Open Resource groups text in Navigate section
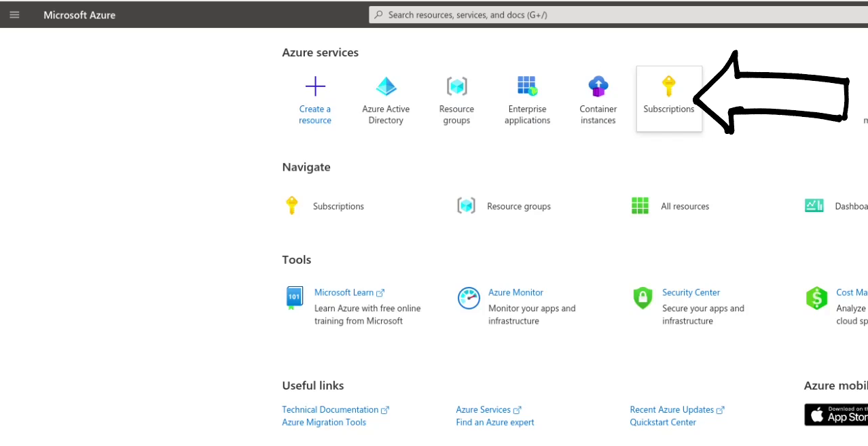Viewport: 868px width, 446px height. pyautogui.click(x=519, y=207)
